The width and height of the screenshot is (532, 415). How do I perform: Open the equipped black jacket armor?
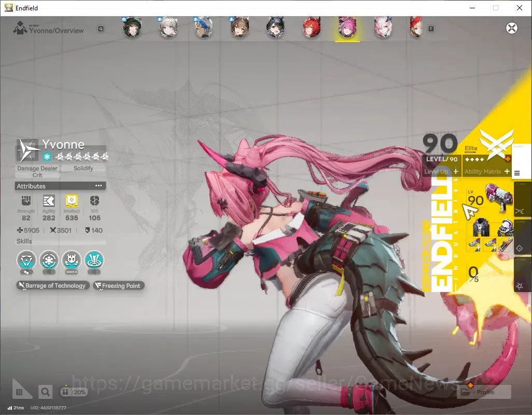[481, 227]
